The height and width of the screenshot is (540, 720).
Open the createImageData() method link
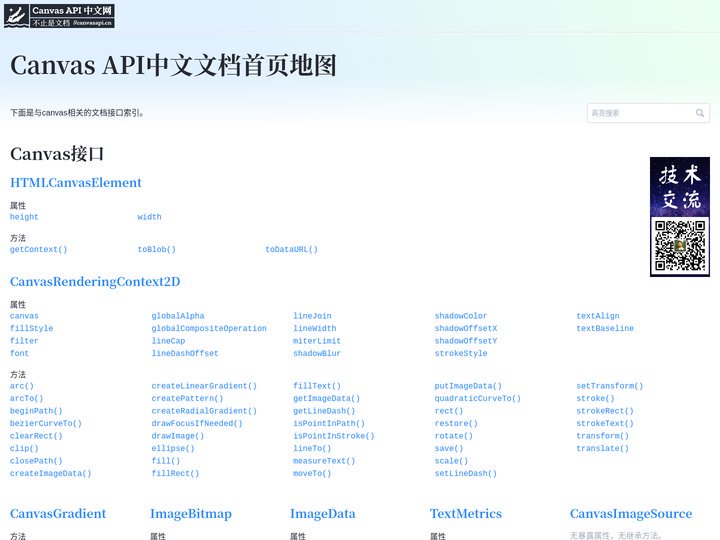51,473
